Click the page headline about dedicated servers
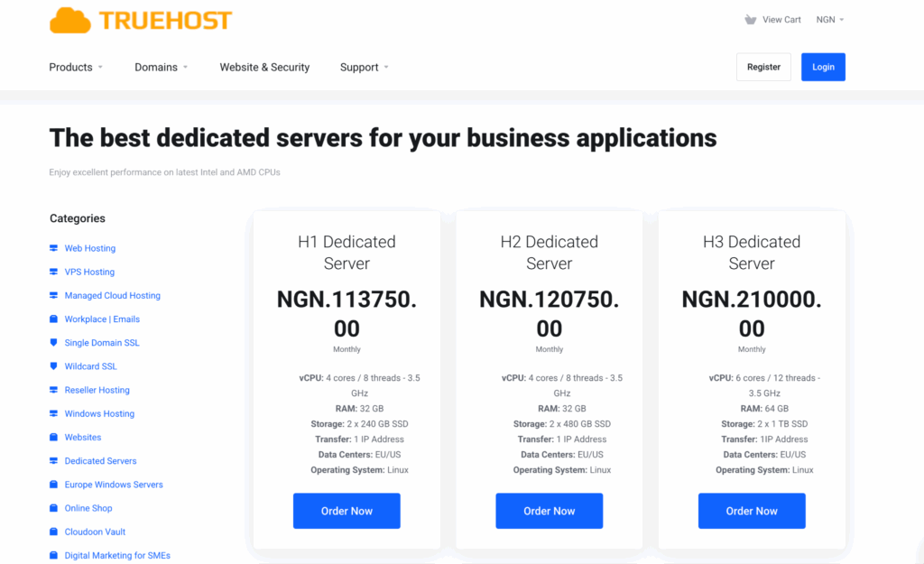Screen dimensions: 924x564 click(x=383, y=138)
